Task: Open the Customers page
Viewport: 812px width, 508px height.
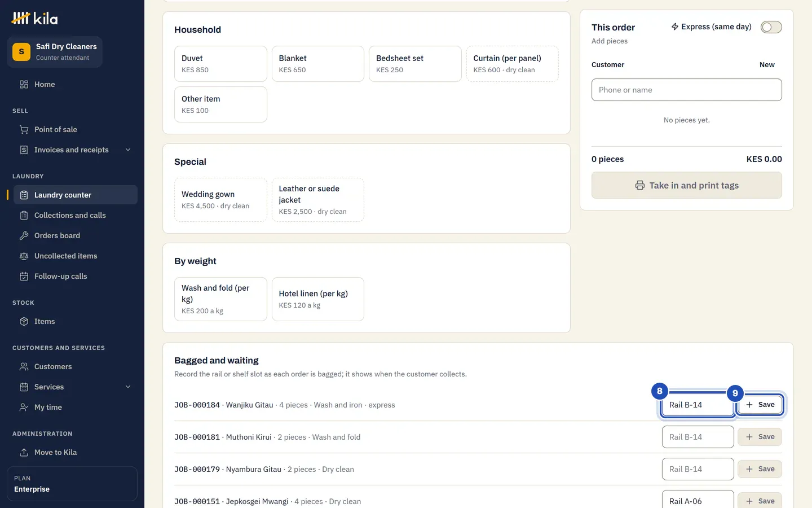Action: 76,366
